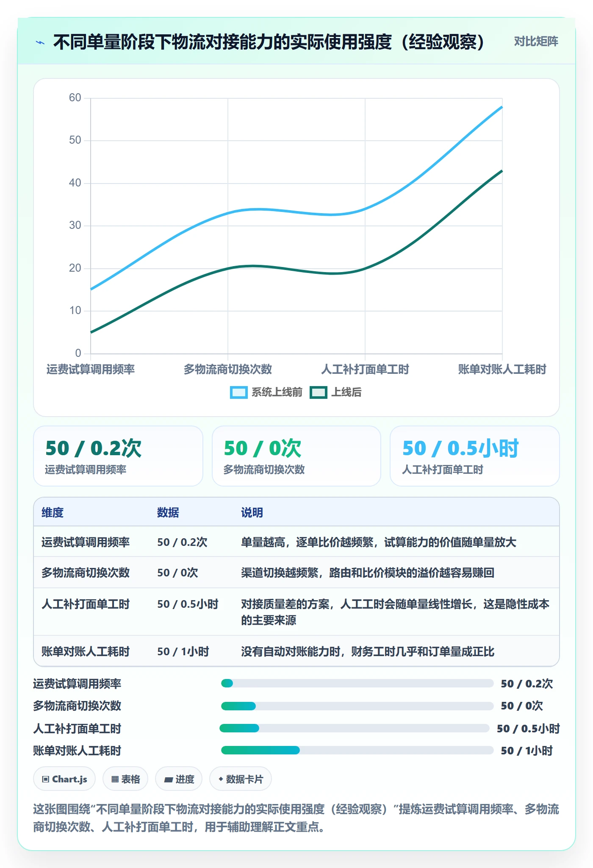Click the 60 tick on the y-axis
The image size is (593, 868).
(75, 97)
